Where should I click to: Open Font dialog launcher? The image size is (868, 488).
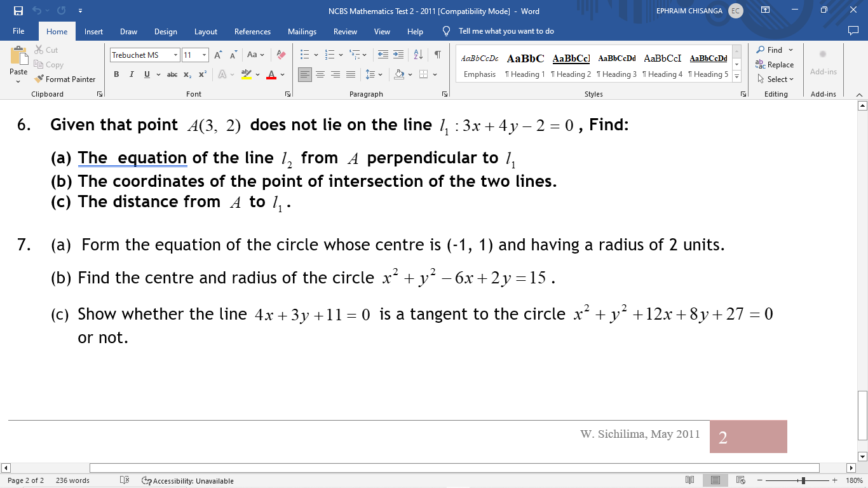tap(288, 94)
